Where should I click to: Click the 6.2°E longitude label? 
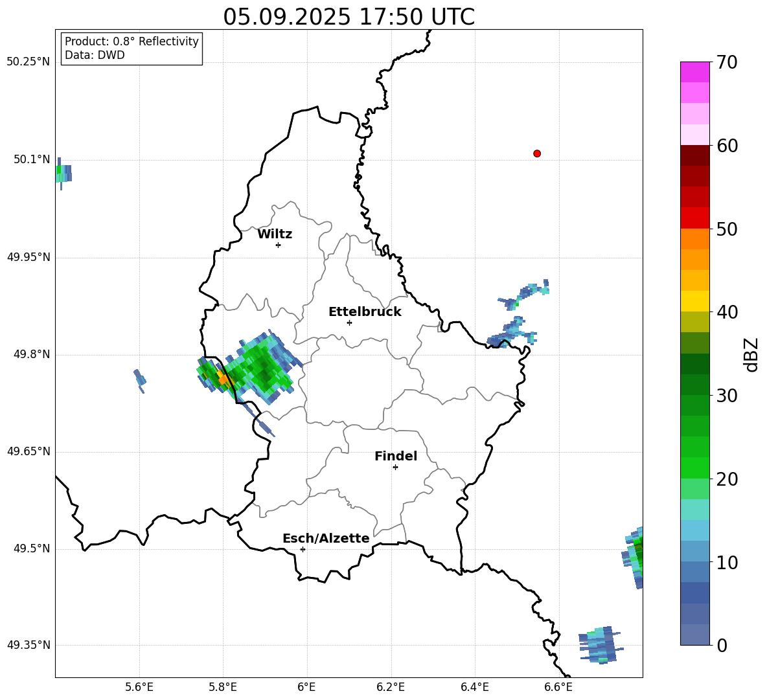click(x=391, y=687)
